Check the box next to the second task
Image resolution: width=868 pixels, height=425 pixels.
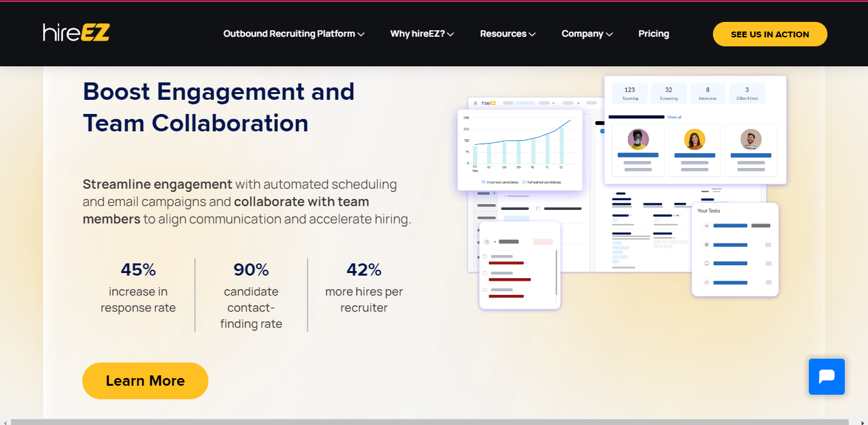coord(768,245)
